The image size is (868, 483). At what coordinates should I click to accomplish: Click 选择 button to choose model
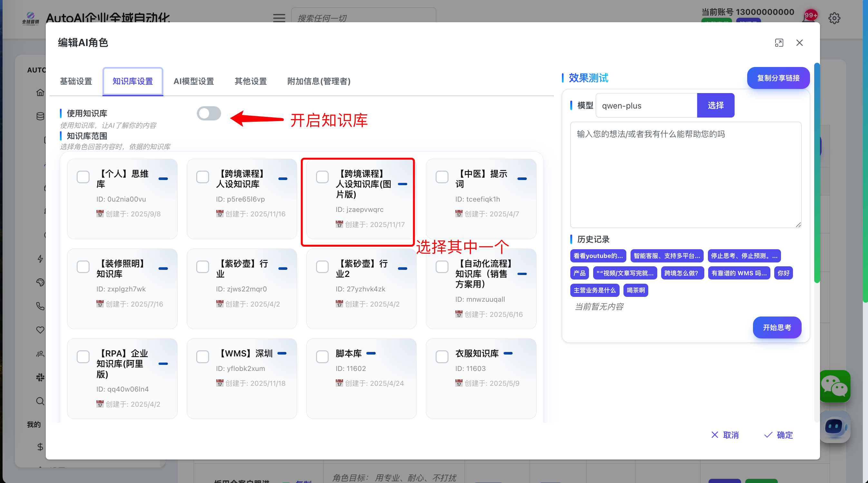(715, 105)
